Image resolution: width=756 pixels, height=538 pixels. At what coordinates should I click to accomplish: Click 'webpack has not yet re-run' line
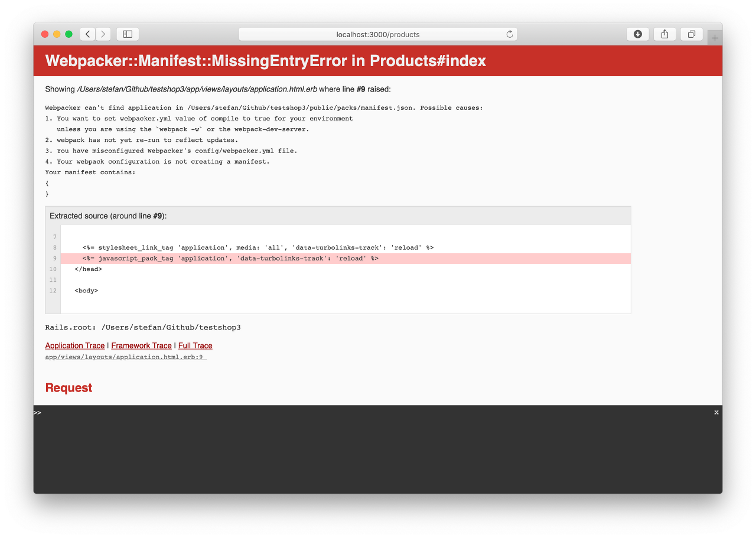click(142, 140)
